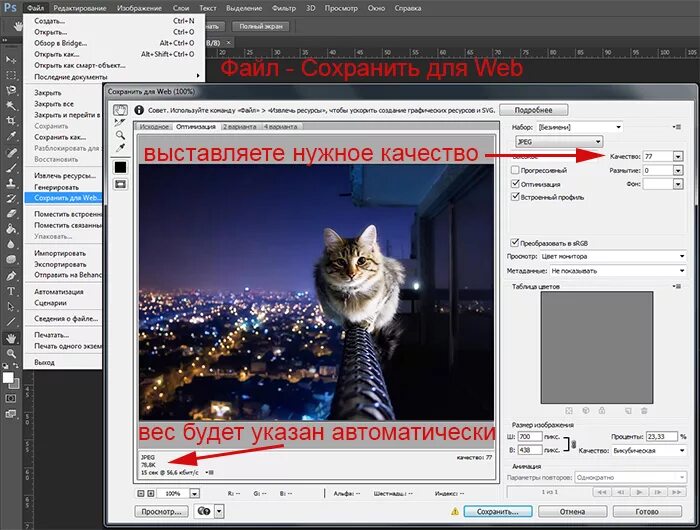
Task: Select the Crop tool
Action: coord(11,121)
